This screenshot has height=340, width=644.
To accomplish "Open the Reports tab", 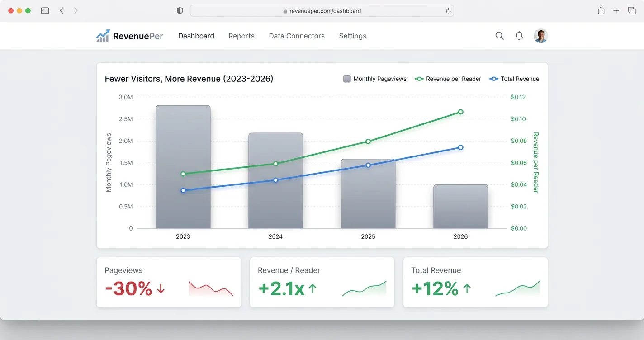I will point(241,36).
